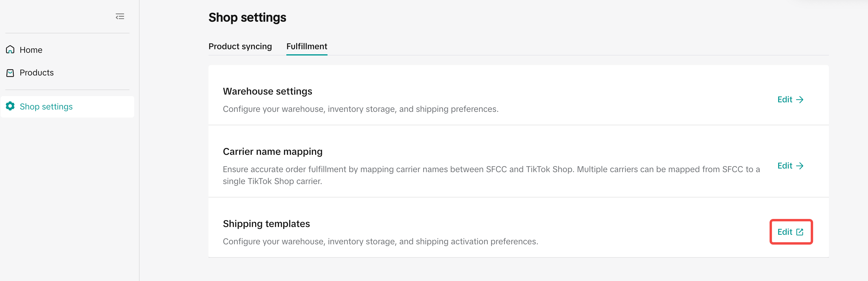Edit Carrier name mapping

click(785, 166)
